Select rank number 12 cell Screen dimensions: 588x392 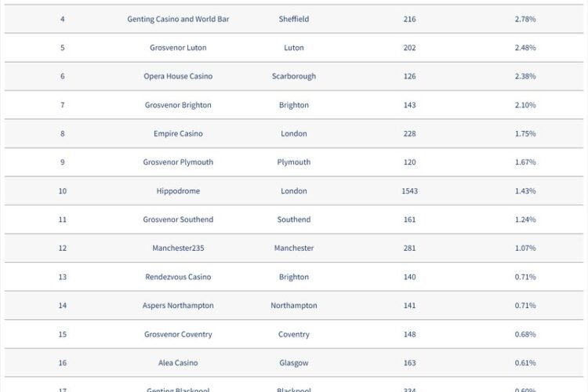coord(62,248)
